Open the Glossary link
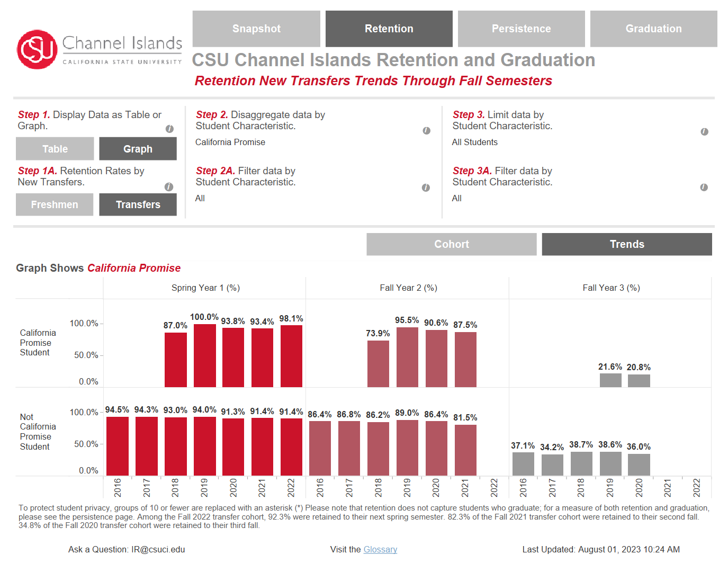 point(380,549)
